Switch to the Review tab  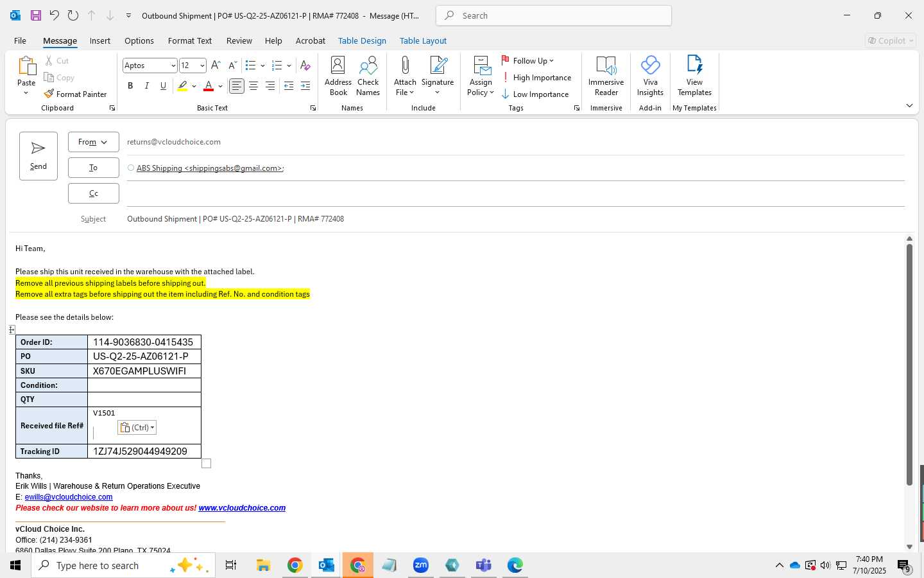(239, 40)
